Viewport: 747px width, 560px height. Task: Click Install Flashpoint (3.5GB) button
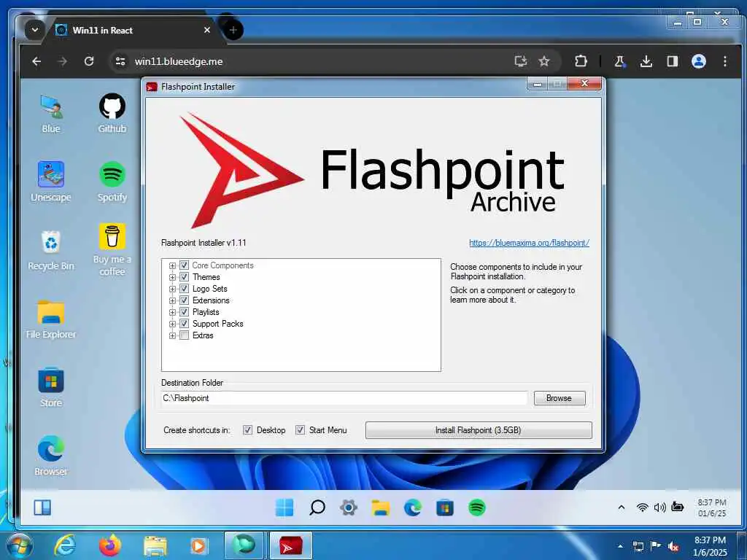tap(479, 430)
